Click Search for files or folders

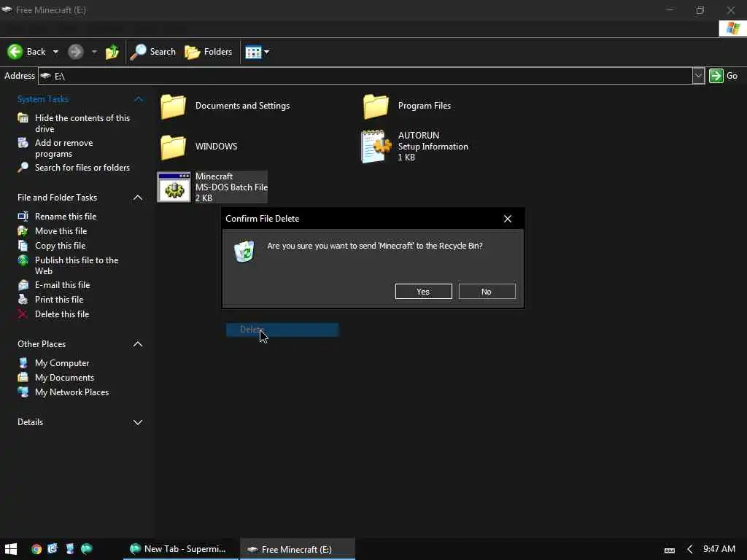(x=82, y=168)
